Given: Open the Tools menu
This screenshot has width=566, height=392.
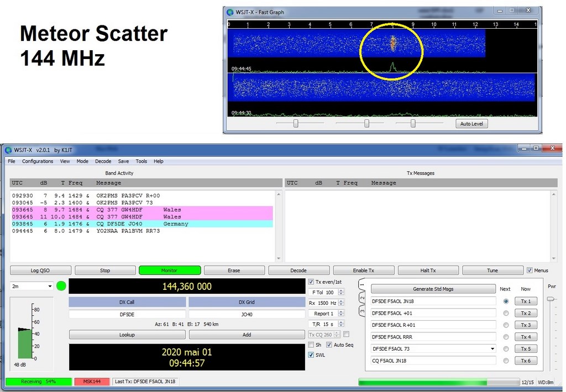Looking at the screenshot, I should [x=141, y=161].
